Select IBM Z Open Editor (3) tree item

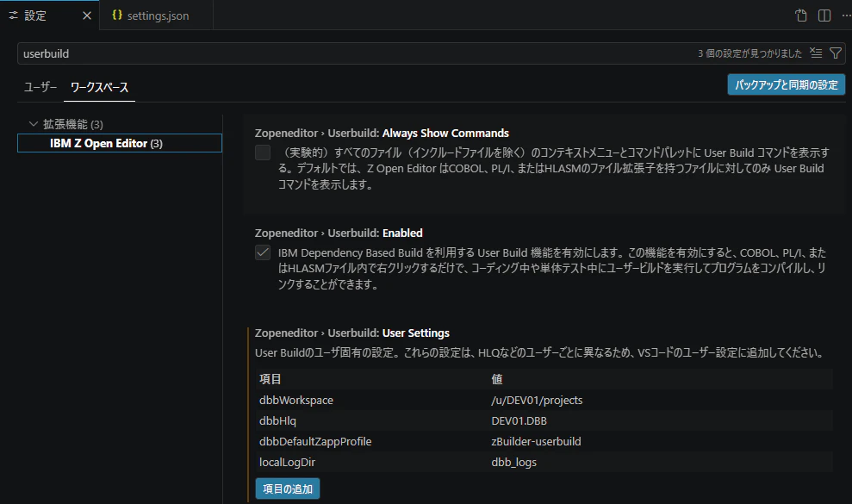click(120, 143)
